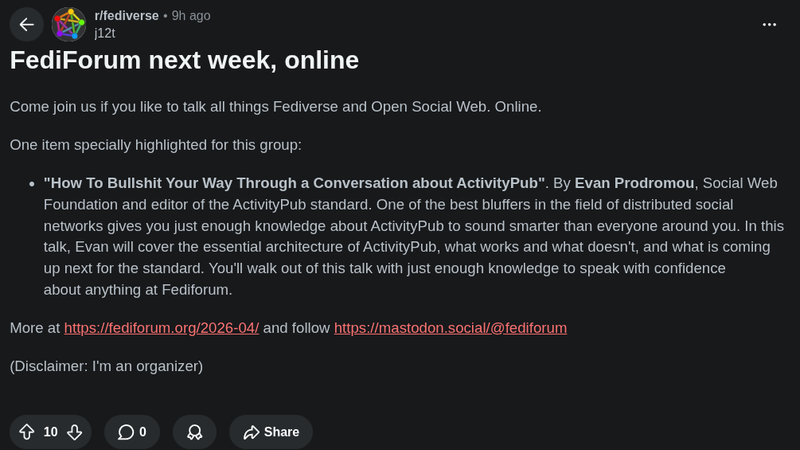Open user j12t's profile
This screenshot has height=450, width=800.
point(105,33)
